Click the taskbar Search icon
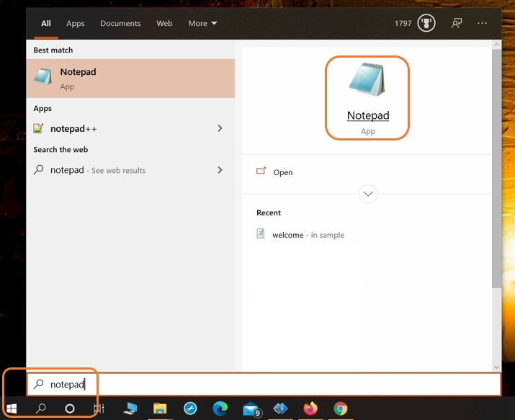Image resolution: width=515 pixels, height=420 pixels. point(41,408)
